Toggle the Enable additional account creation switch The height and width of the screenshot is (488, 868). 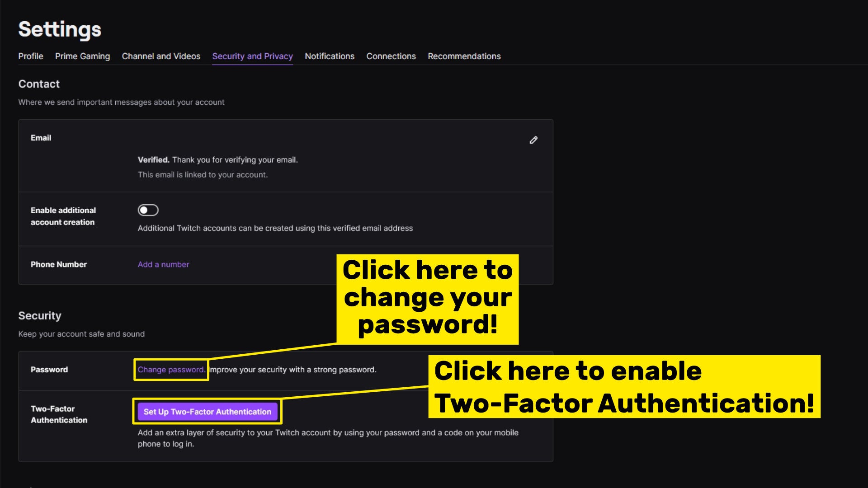click(148, 210)
